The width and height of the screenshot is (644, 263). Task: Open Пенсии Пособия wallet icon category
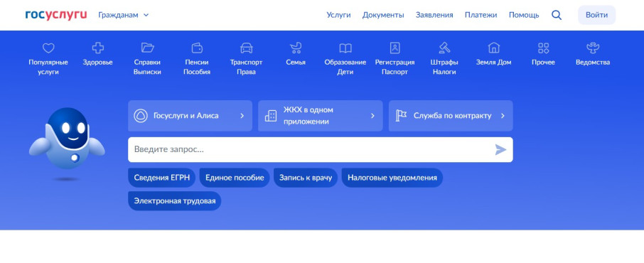pyautogui.click(x=197, y=59)
